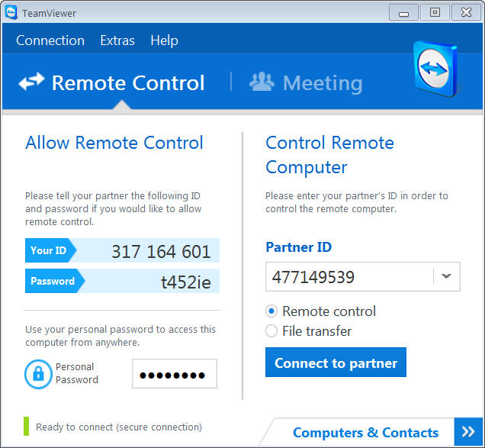Click the TeamViewer logo icon in the header
485x448 pixels.
[435, 69]
